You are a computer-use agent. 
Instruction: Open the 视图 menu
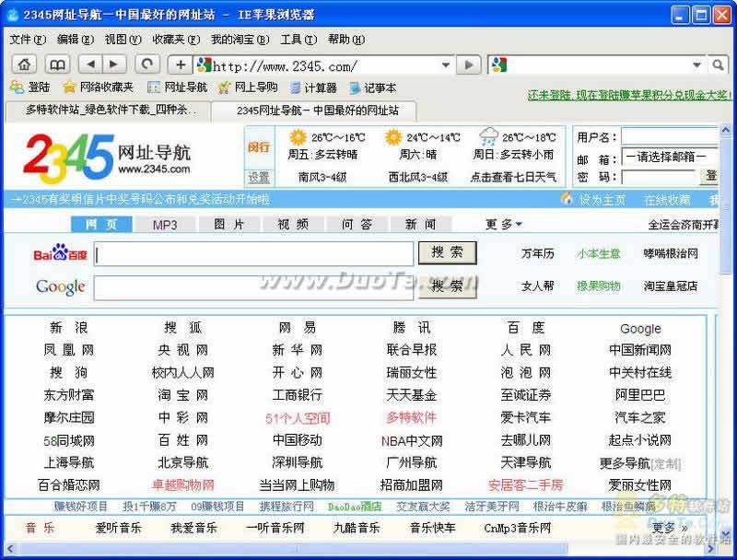[123, 40]
